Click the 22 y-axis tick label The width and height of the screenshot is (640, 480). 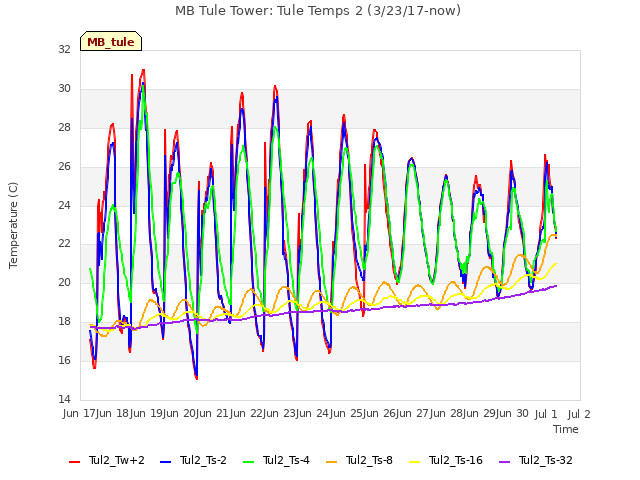click(64, 243)
